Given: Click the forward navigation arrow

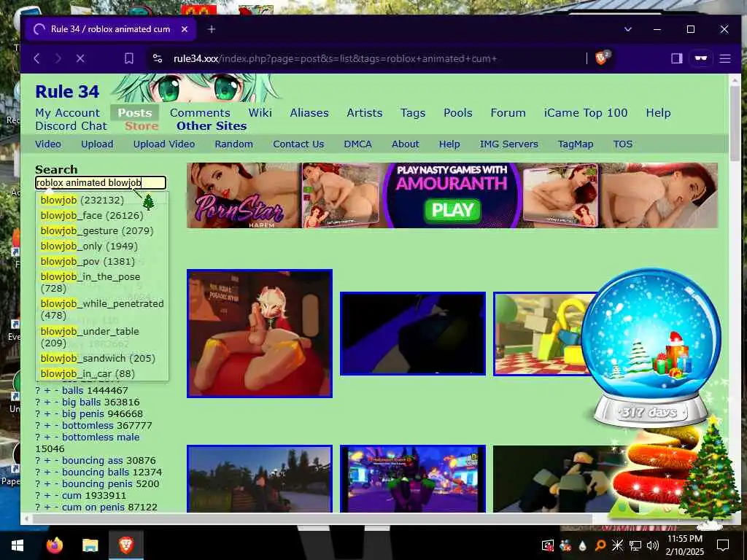Looking at the screenshot, I should pyautogui.click(x=58, y=58).
